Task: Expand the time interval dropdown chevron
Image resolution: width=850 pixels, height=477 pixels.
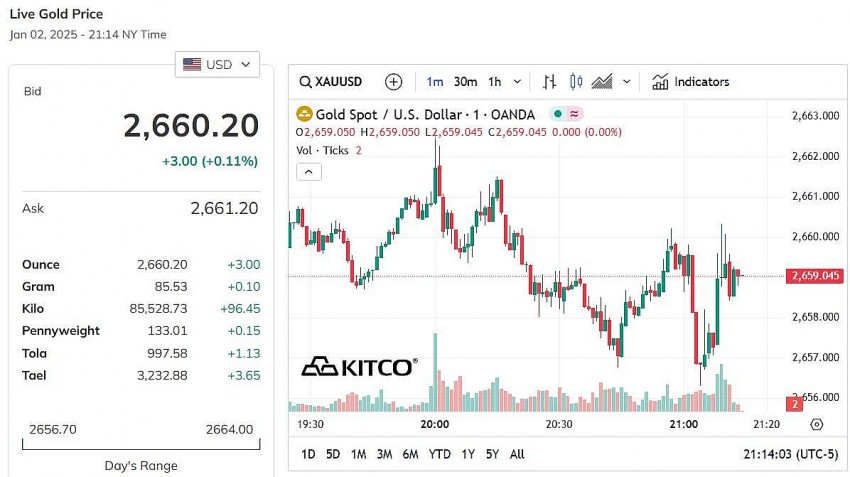Action: click(517, 82)
